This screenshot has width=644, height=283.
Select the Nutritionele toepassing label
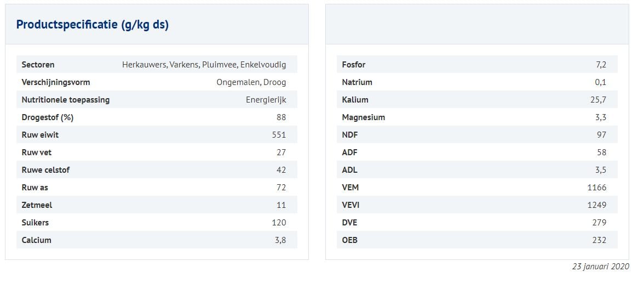[66, 100]
